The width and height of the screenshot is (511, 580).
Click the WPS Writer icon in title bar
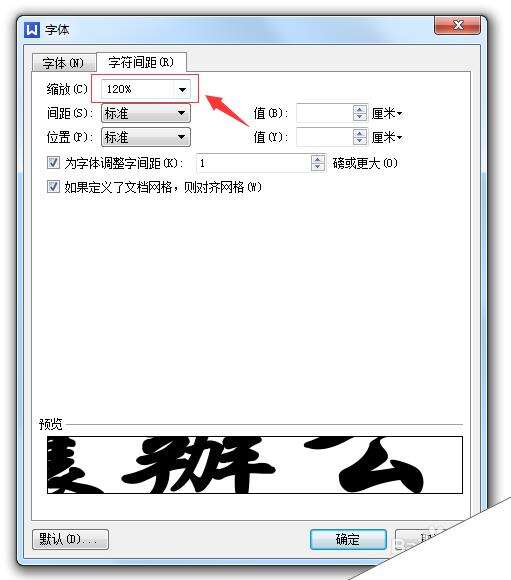coord(32,30)
